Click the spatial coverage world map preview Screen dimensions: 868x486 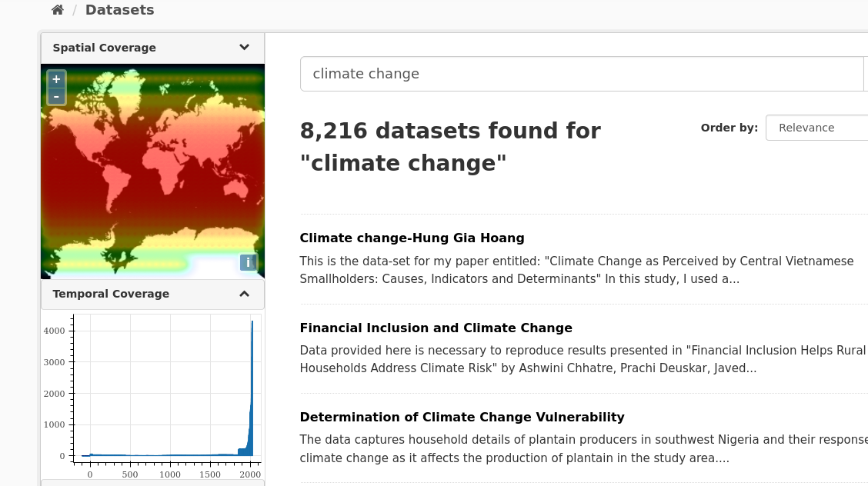pyautogui.click(x=152, y=171)
